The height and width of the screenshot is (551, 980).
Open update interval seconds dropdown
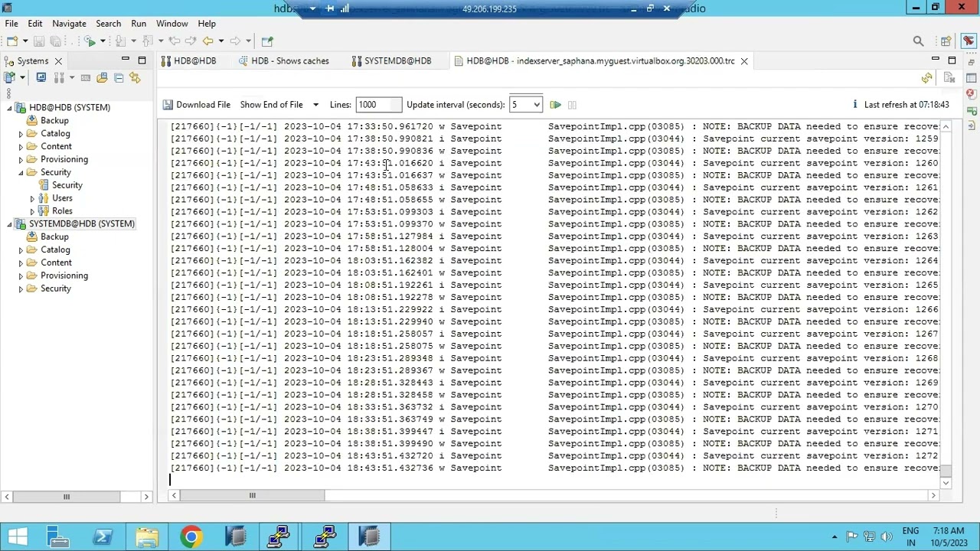click(536, 105)
